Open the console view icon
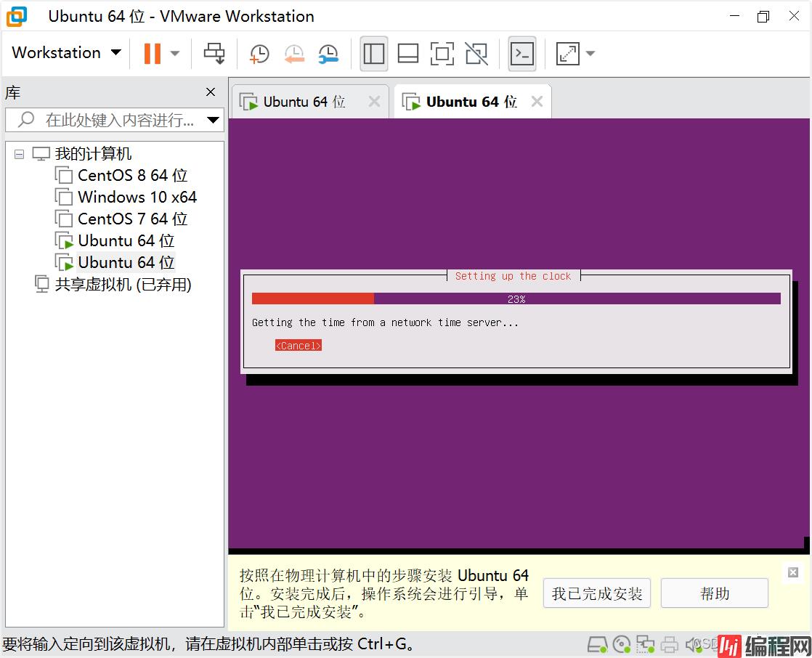This screenshot has width=812, height=658. tap(522, 53)
